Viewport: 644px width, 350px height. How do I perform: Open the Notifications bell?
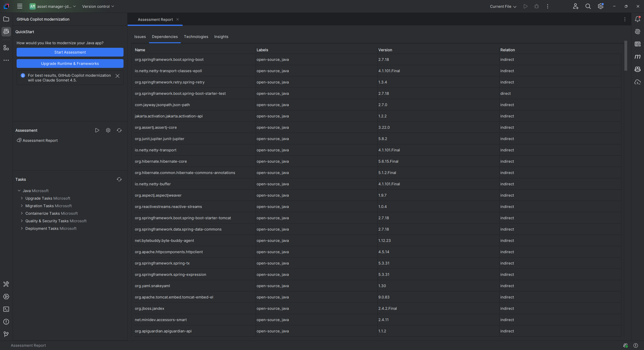pos(637,19)
